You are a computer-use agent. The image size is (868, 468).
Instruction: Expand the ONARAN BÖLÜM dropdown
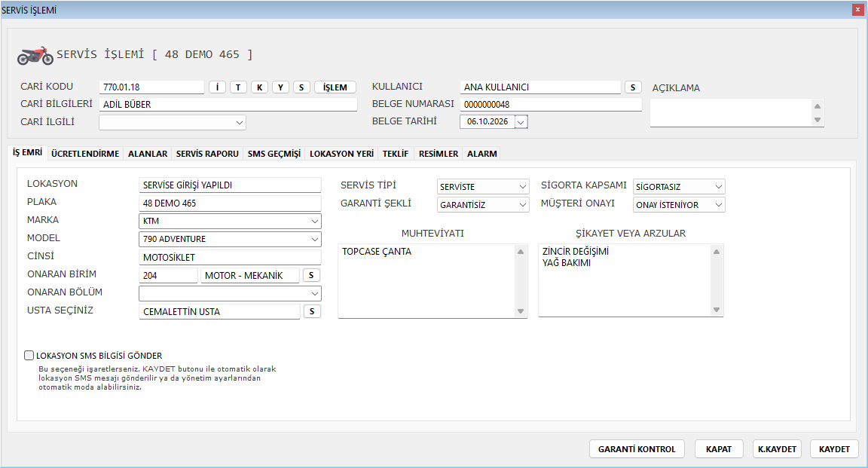(314, 294)
